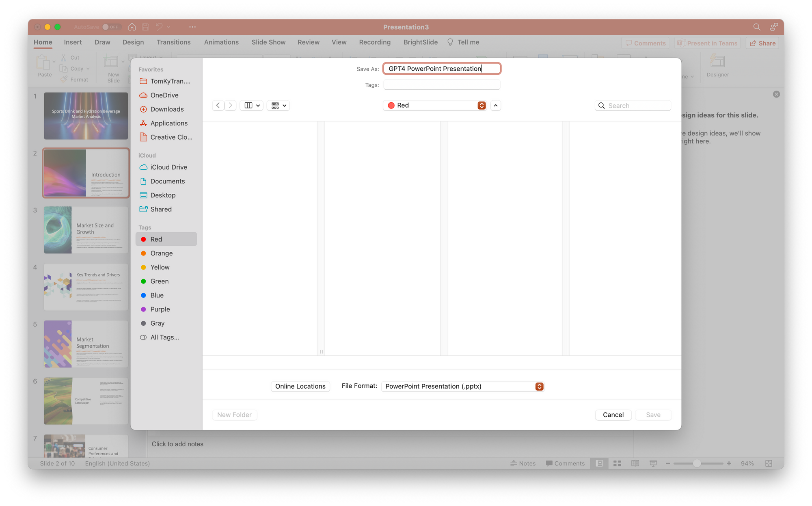Image resolution: width=812 pixels, height=506 pixels.
Task: Click the Save button
Action: (653, 415)
